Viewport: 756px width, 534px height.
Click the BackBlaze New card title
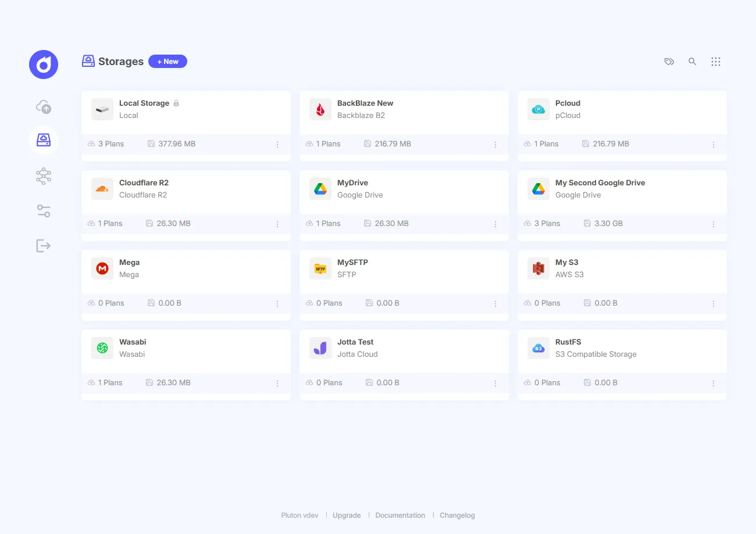pos(365,103)
